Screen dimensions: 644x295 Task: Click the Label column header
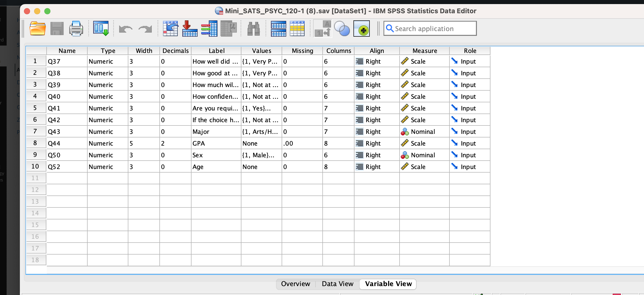[x=216, y=51]
